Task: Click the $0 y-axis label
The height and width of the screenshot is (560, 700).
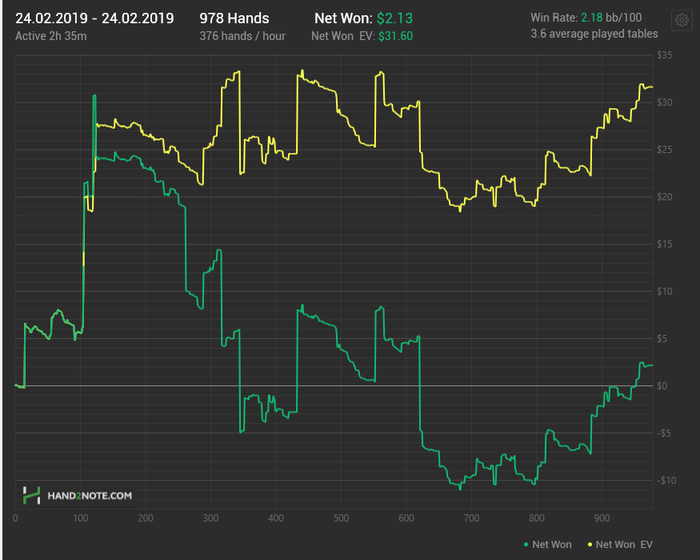Action: pos(662,386)
